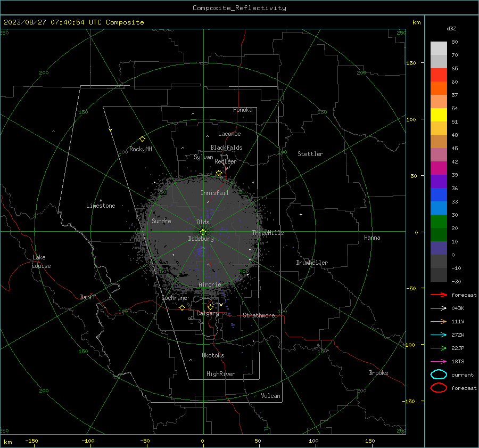Click the ThreeHills town label
The width and height of the screenshot is (479, 448).
click(268, 233)
